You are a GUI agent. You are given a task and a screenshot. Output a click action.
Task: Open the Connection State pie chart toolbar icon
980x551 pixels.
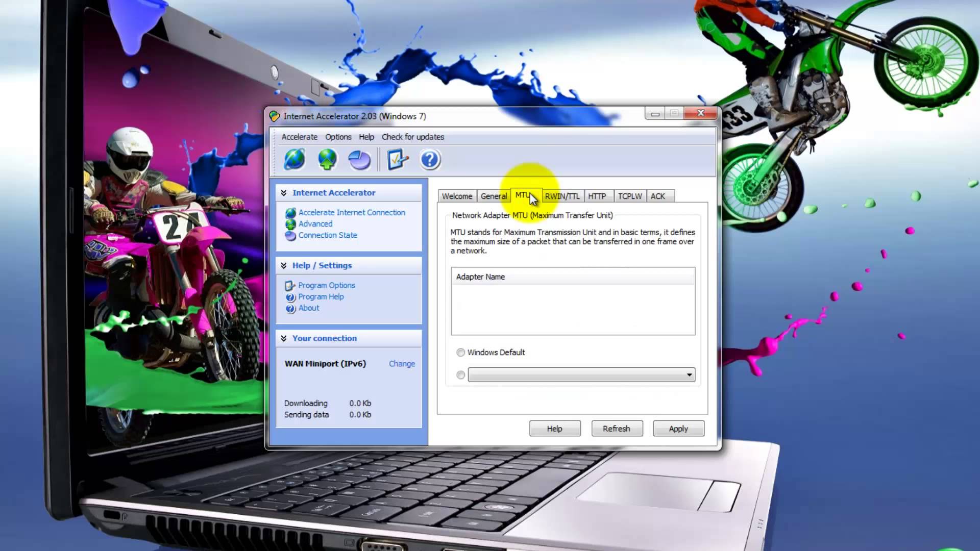(359, 160)
